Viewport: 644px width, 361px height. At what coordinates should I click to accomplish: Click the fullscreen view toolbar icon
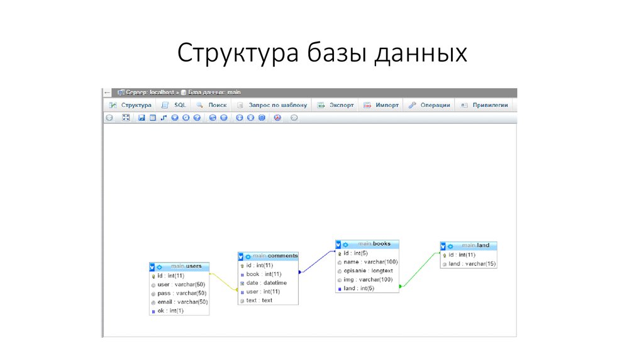[126, 118]
